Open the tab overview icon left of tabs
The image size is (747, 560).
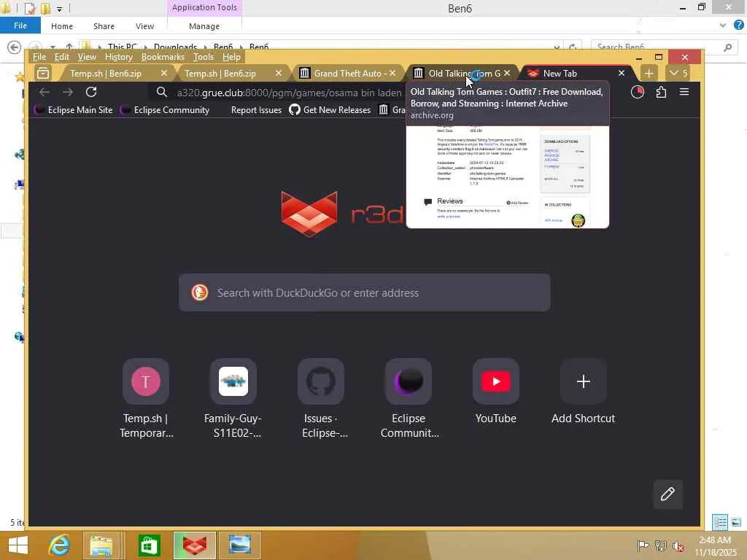[x=43, y=74]
